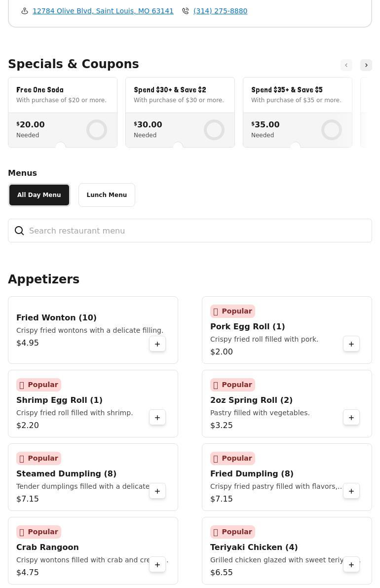Add Steamed Dumpling (8) to order
The width and height of the screenshot is (380, 588).
click(157, 491)
